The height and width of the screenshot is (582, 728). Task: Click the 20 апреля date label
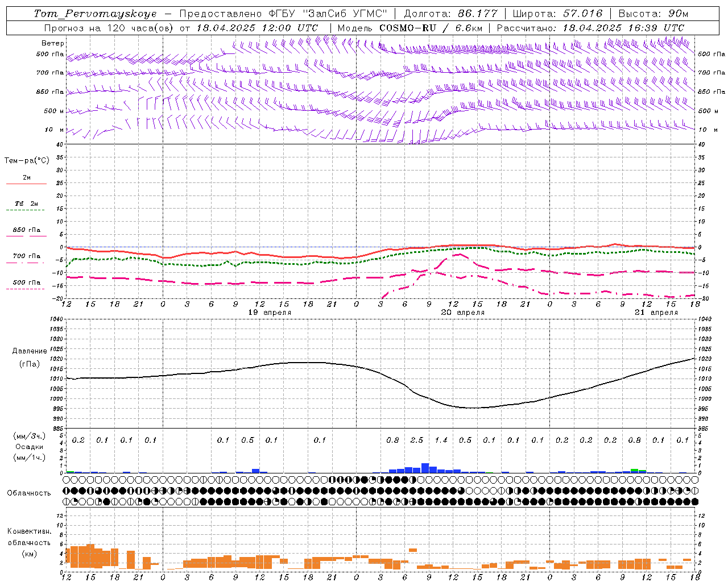(463, 313)
